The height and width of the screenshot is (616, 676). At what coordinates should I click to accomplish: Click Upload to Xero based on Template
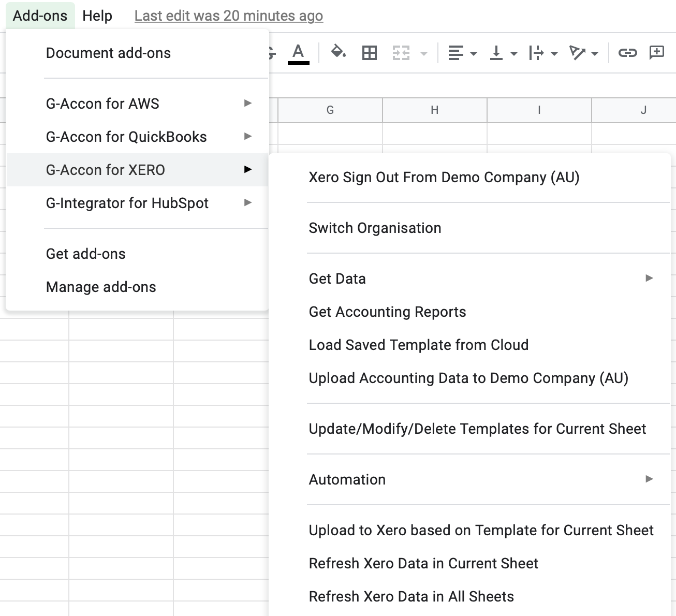(x=470, y=530)
